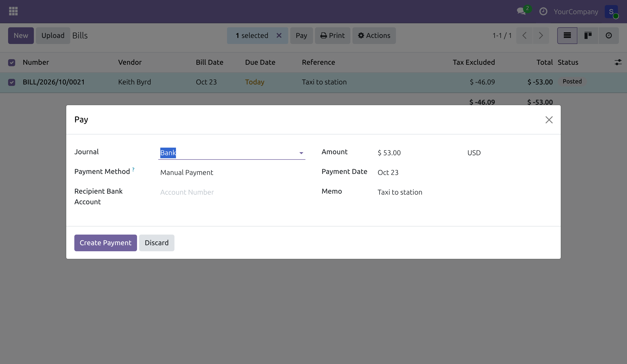Open the activities clock icon

(543, 11)
